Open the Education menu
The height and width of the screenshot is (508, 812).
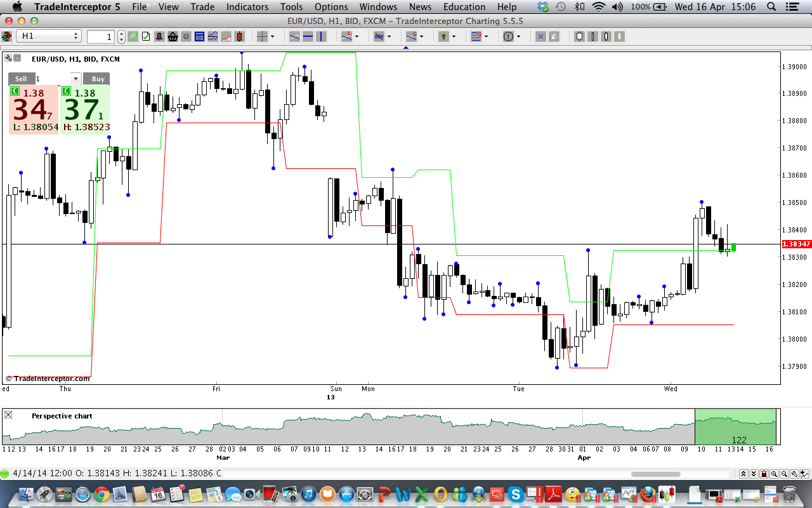pos(464,7)
